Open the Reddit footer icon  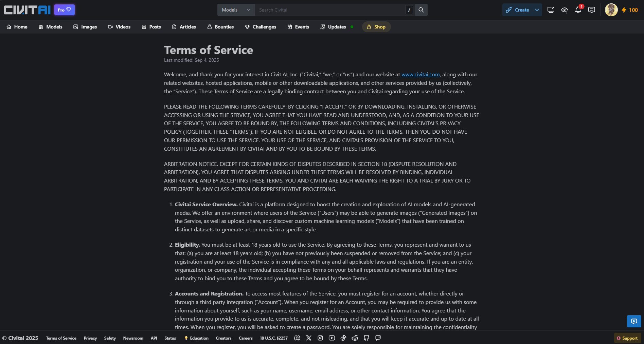355,338
